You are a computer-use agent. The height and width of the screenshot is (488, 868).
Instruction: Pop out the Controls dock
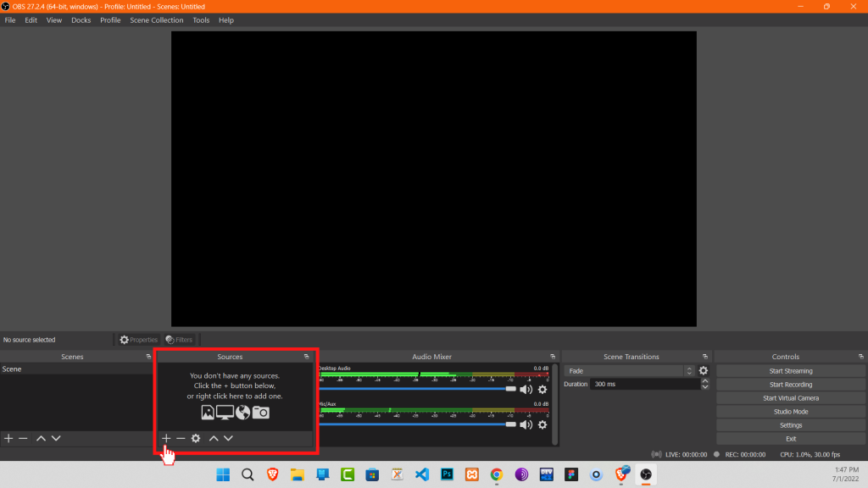[861, 357]
